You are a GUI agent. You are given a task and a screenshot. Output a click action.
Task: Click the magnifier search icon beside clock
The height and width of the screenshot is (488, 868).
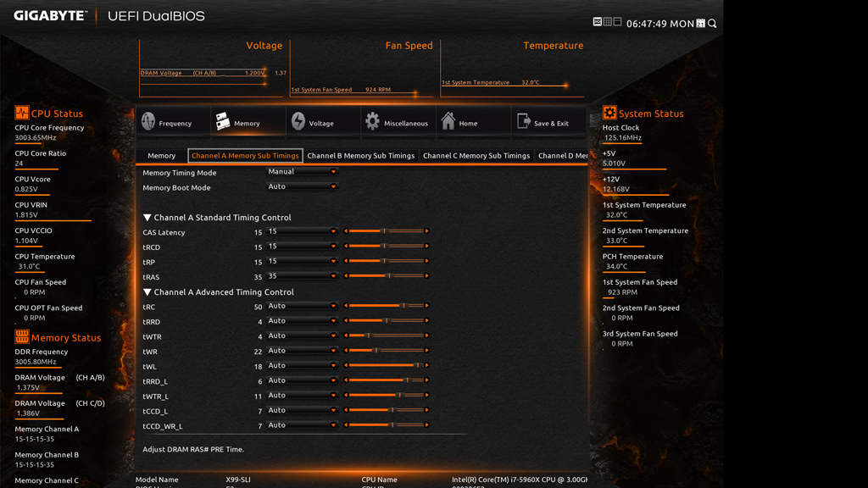click(x=712, y=24)
